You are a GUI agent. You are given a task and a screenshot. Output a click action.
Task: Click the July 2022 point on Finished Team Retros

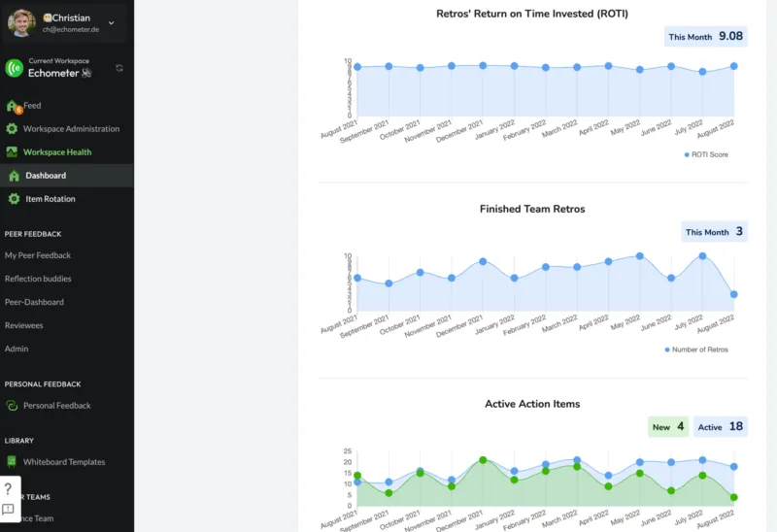tap(702, 256)
